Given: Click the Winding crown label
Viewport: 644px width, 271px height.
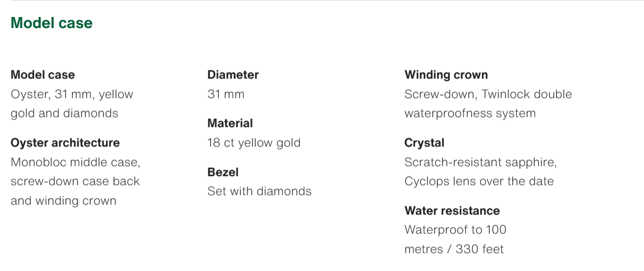Looking at the screenshot, I should tap(446, 75).
